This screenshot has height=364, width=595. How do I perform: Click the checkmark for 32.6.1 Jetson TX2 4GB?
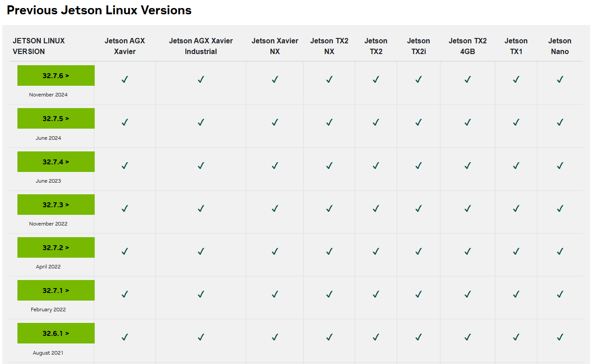468,337
